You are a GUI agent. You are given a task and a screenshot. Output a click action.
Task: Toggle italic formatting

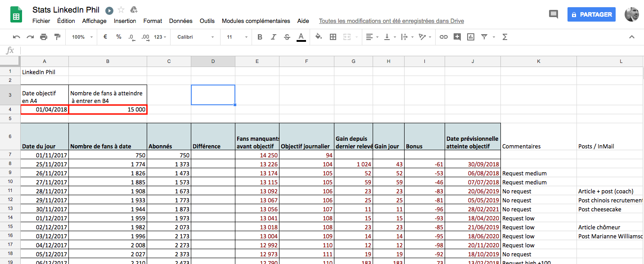click(274, 37)
